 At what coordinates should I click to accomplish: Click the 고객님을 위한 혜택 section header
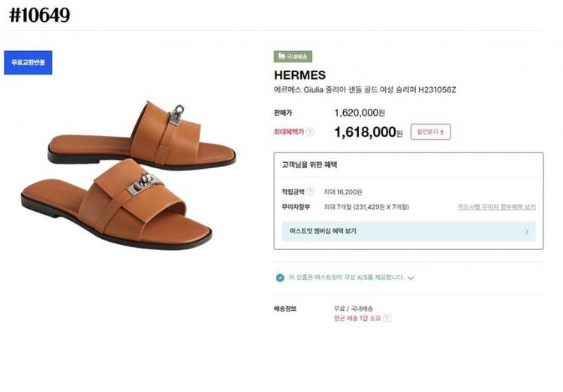309,164
